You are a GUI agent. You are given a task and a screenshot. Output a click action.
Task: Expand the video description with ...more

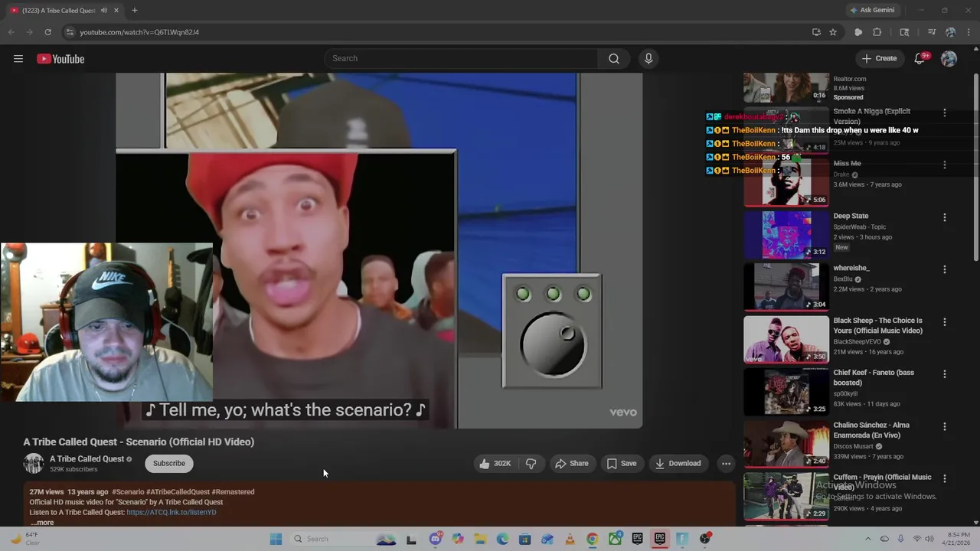(x=43, y=523)
